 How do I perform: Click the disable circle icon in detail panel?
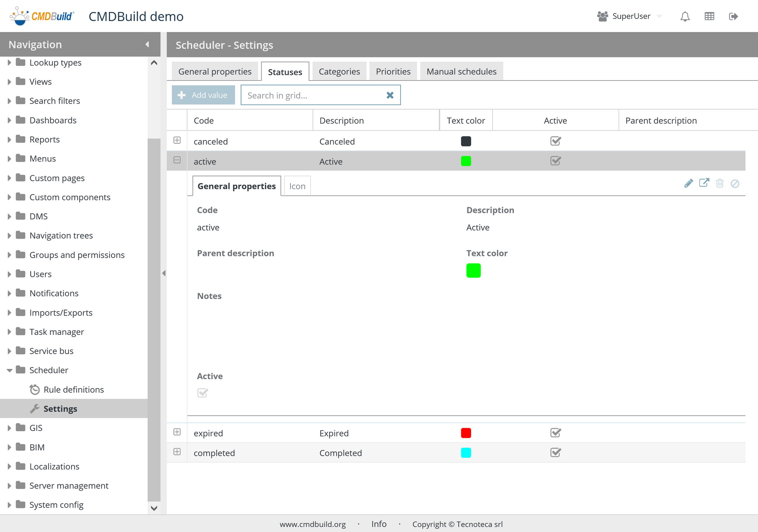click(x=735, y=184)
